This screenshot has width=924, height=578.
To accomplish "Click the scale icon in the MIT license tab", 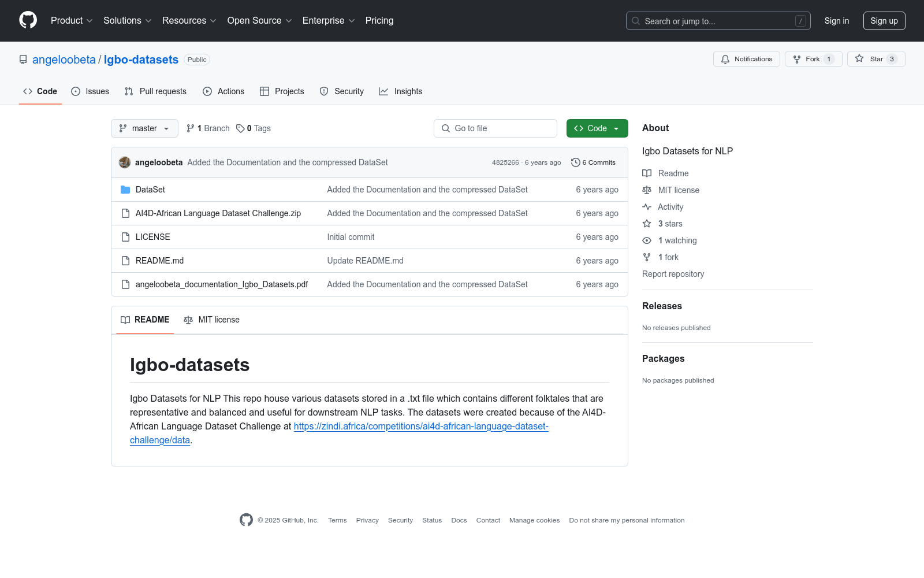I will [188, 320].
